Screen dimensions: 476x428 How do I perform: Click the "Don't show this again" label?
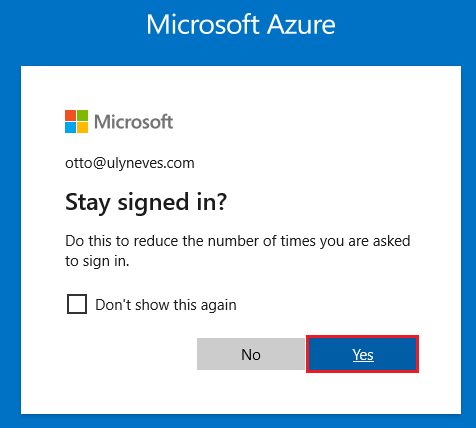point(166,305)
